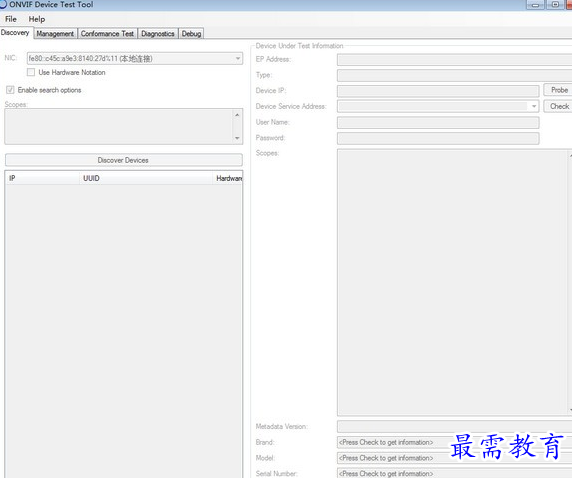Open the Help menu
The image size is (572, 478).
pos(37,19)
